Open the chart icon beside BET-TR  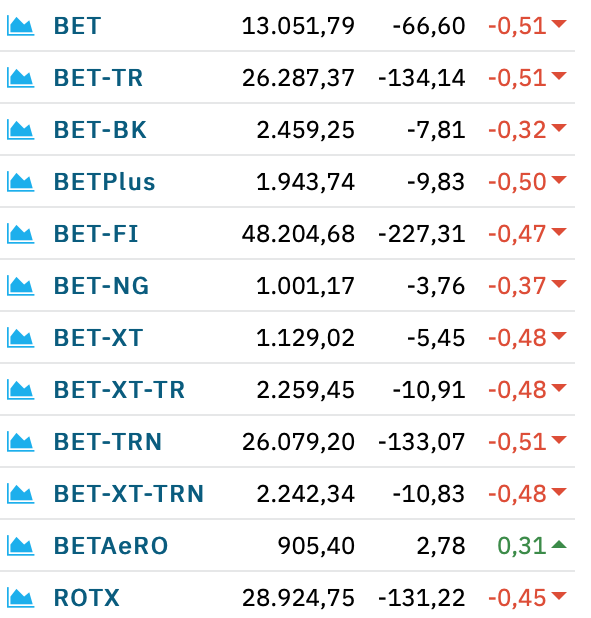[x=21, y=78]
